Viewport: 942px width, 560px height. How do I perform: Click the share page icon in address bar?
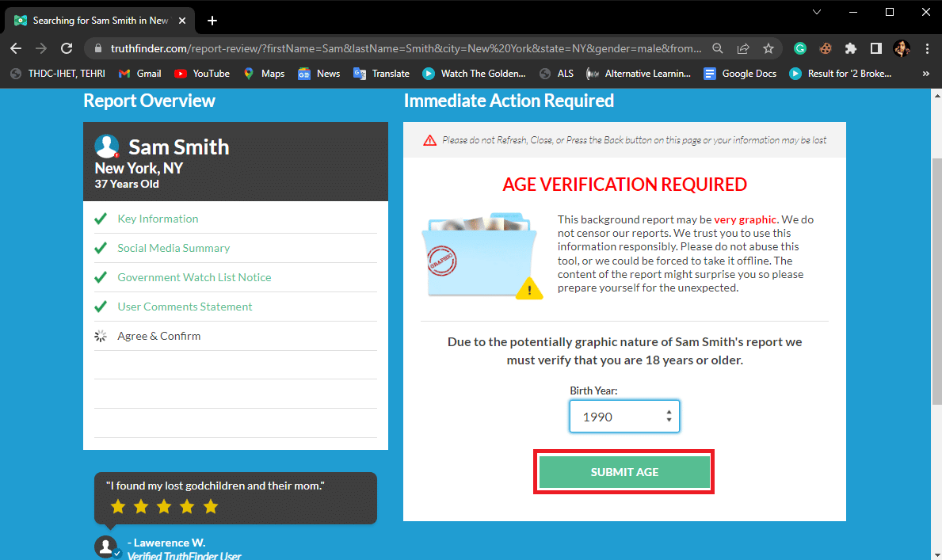(743, 48)
